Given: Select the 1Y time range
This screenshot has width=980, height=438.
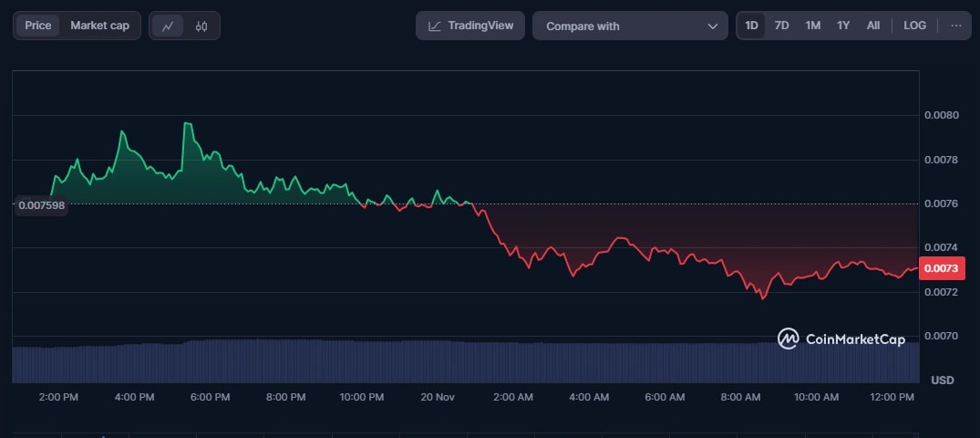Looking at the screenshot, I should pos(843,26).
